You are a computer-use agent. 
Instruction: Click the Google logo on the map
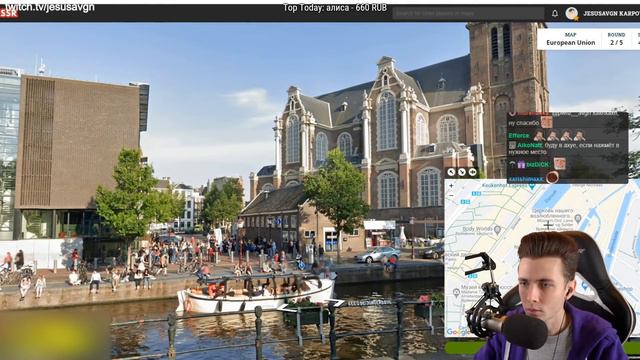point(457,332)
